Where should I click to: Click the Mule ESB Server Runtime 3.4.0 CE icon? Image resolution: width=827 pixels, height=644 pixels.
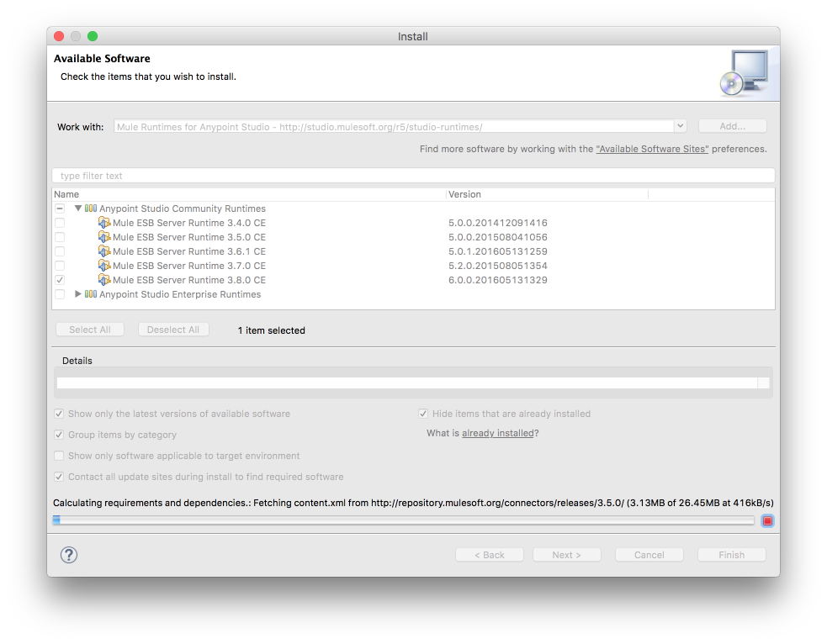tap(104, 223)
